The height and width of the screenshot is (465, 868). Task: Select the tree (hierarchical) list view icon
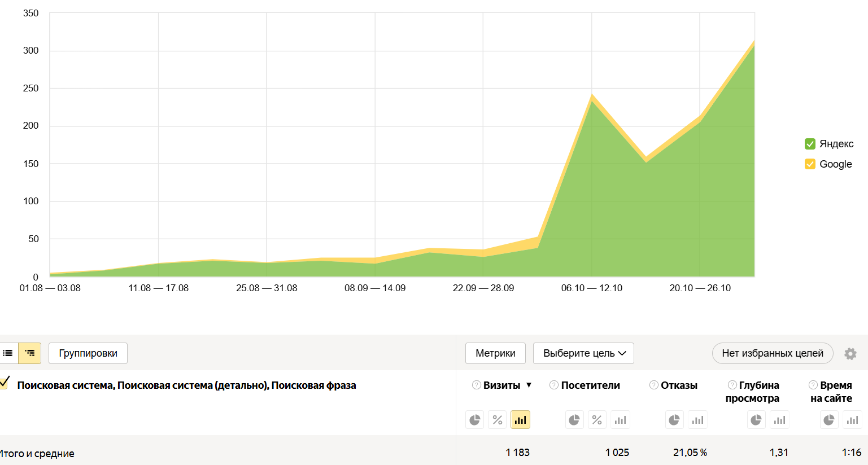(x=30, y=353)
